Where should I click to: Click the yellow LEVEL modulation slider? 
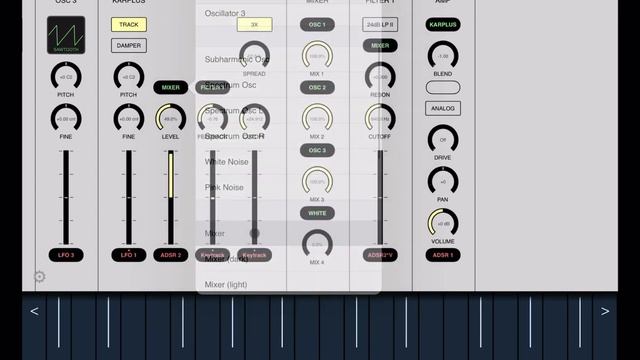tap(171, 197)
